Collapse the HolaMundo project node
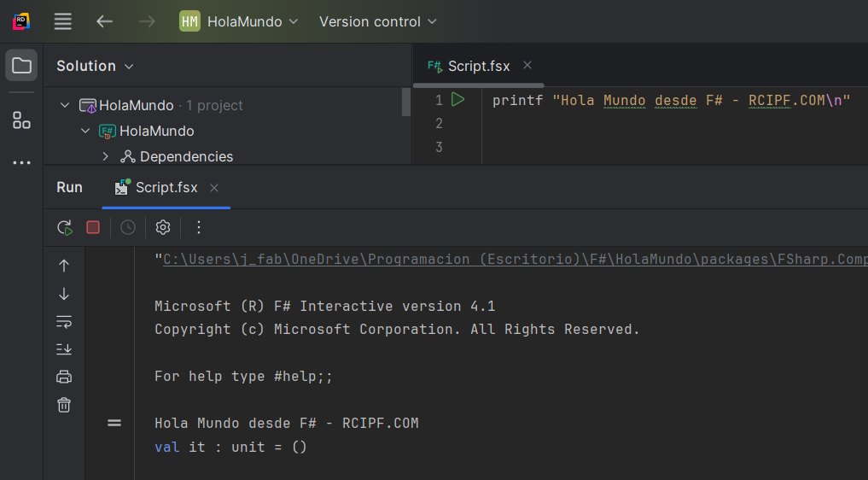This screenshot has width=868, height=480. tap(85, 131)
